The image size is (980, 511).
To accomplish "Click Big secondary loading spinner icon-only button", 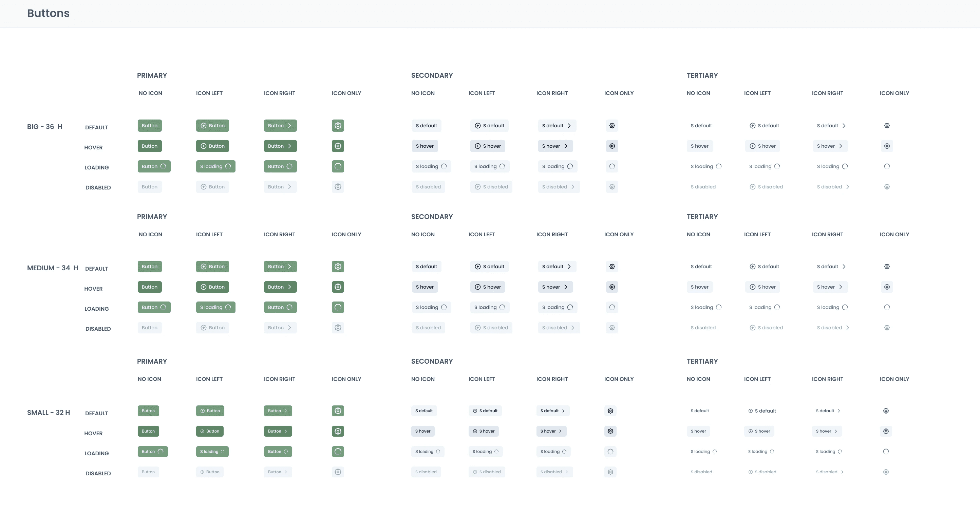I will point(612,166).
